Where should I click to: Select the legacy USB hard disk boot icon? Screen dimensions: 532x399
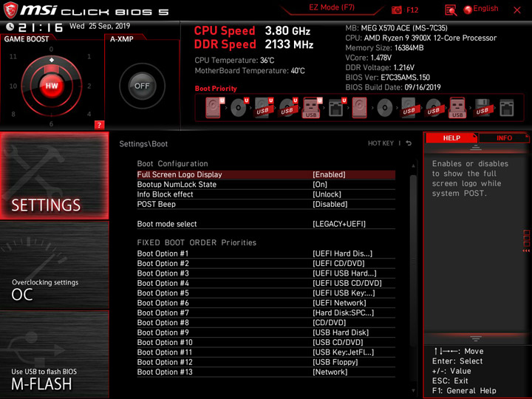pyautogui.click(x=409, y=108)
